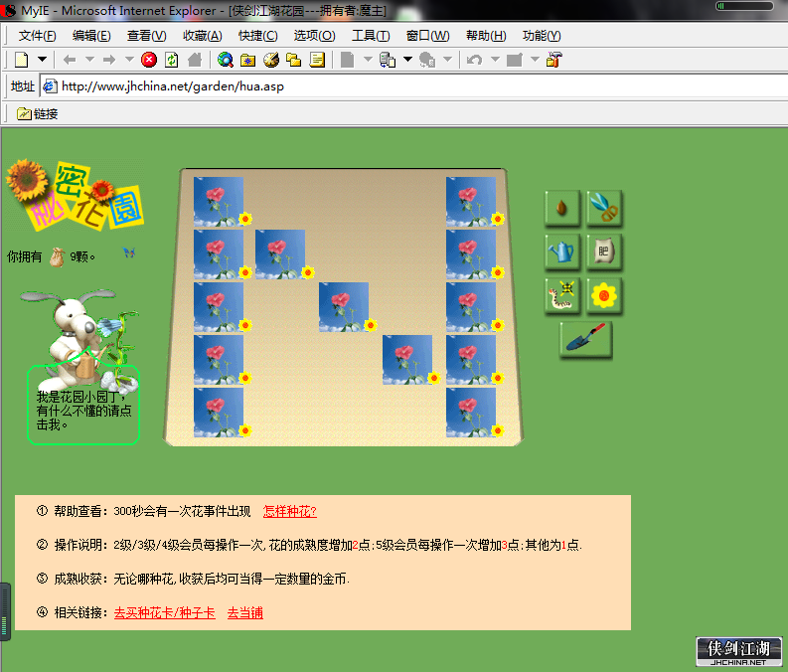Click the red Stop loading button

(x=149, y=60)
